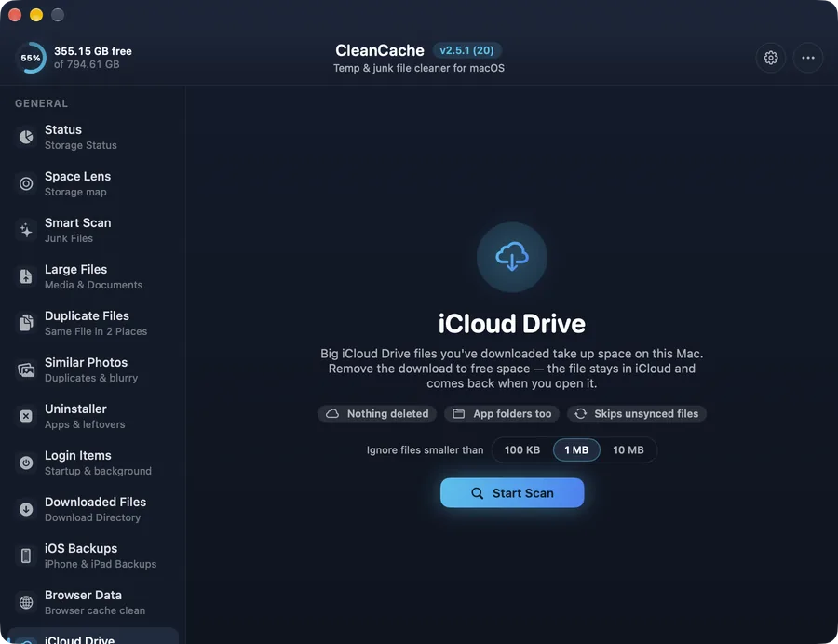Click the Uninstaller x-box icon
The image size is (838, 644).
(26, 416)
